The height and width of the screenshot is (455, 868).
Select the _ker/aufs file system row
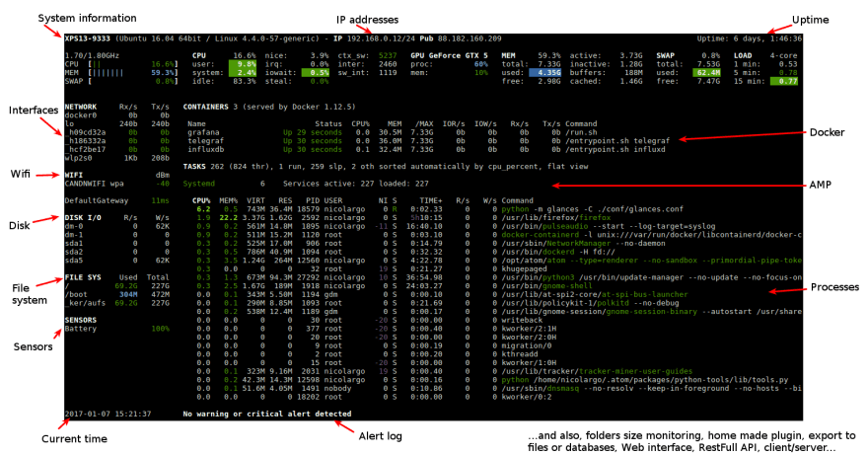116,303
